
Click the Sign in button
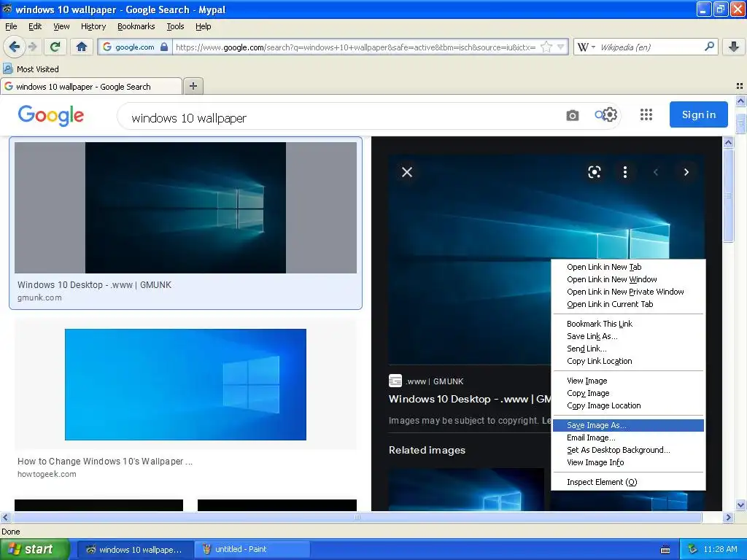click(x=698, y=114)
